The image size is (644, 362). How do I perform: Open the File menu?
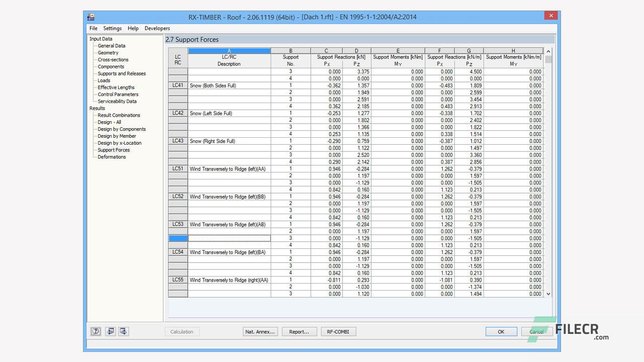click(x=94, y=28)
